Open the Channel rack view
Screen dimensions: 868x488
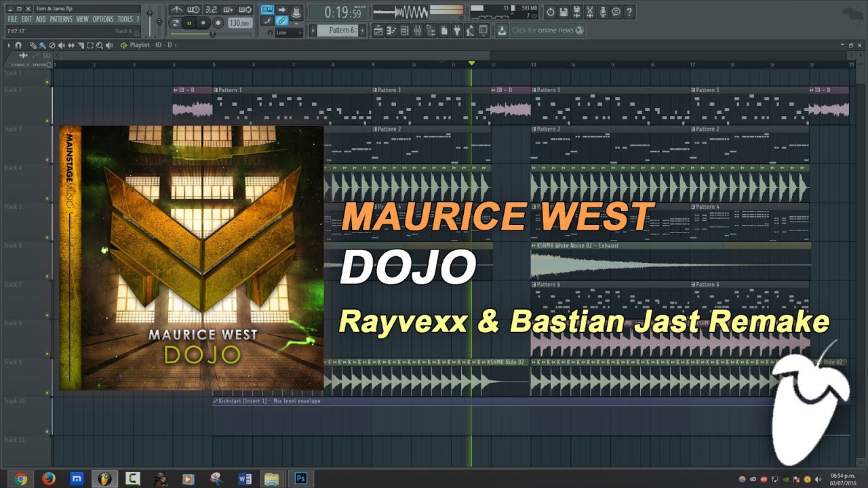(405, 30)
